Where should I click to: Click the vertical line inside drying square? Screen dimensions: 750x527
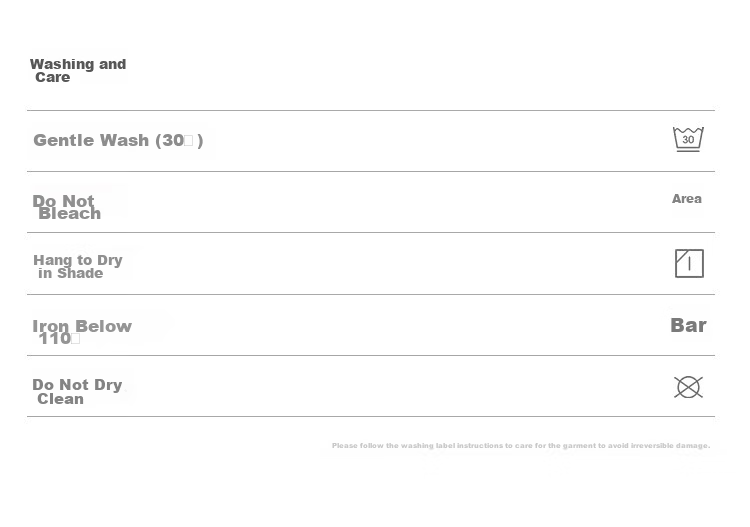689,264
